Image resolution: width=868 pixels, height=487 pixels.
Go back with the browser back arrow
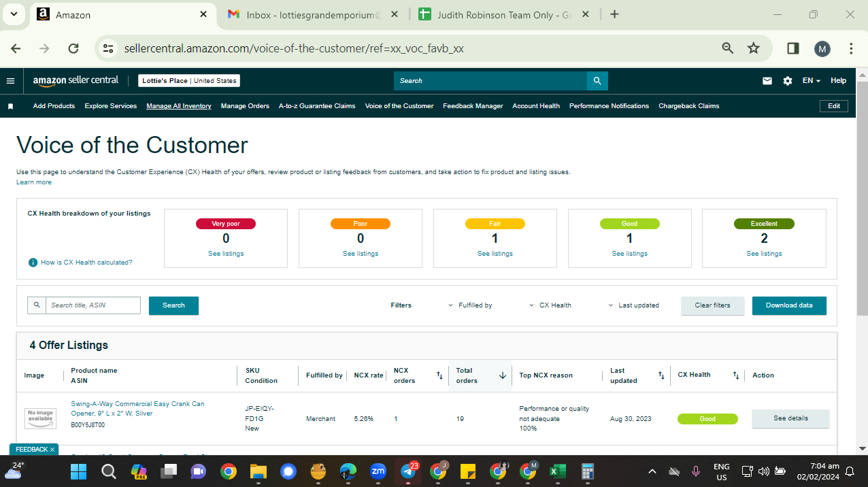pyautogui.click(x=16, y=48)
